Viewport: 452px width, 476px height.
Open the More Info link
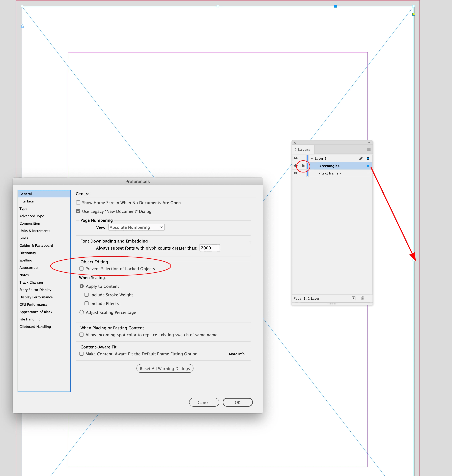(238, 354)
